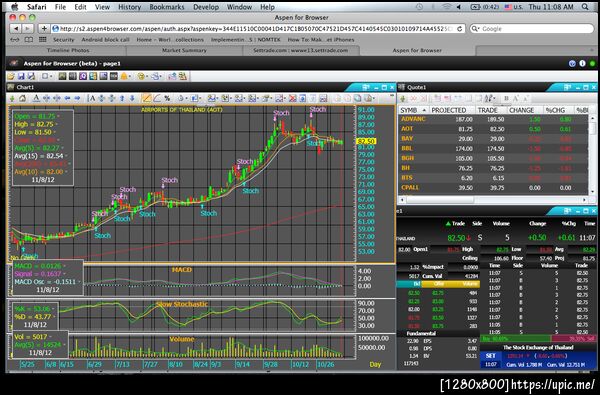
Task: Click the Quote1 vertical scrollbar up arrow
Action: pyautogui.click(x=593, y=119)
